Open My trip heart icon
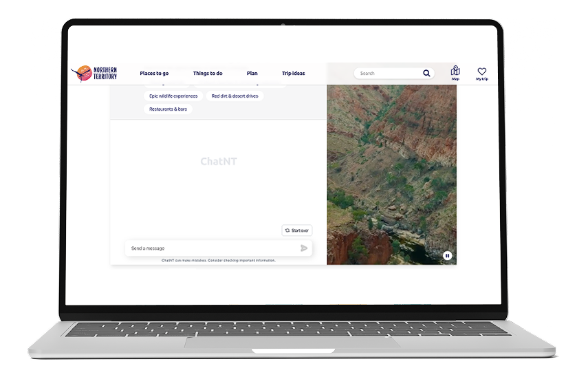Viewport: 588px width, 377px height. click(482, 74)
